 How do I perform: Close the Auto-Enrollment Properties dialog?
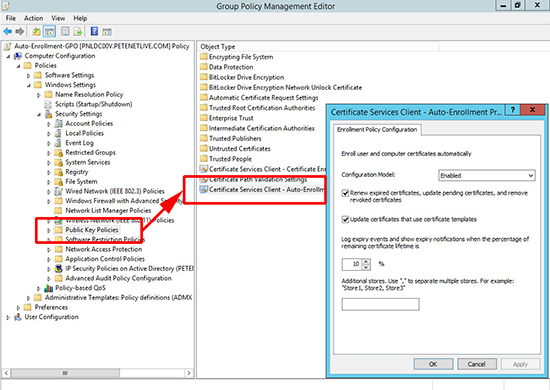pyautogui.click(x=532, y=110)
